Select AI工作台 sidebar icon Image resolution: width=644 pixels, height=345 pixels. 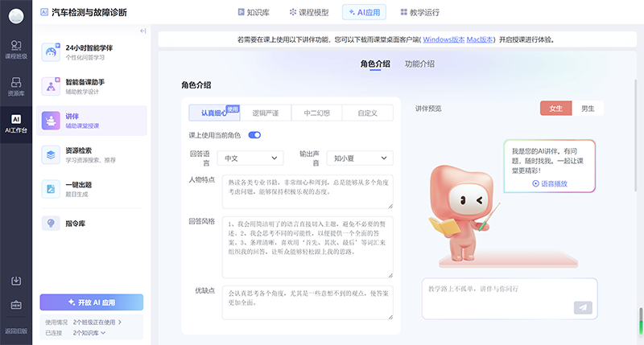16,123
